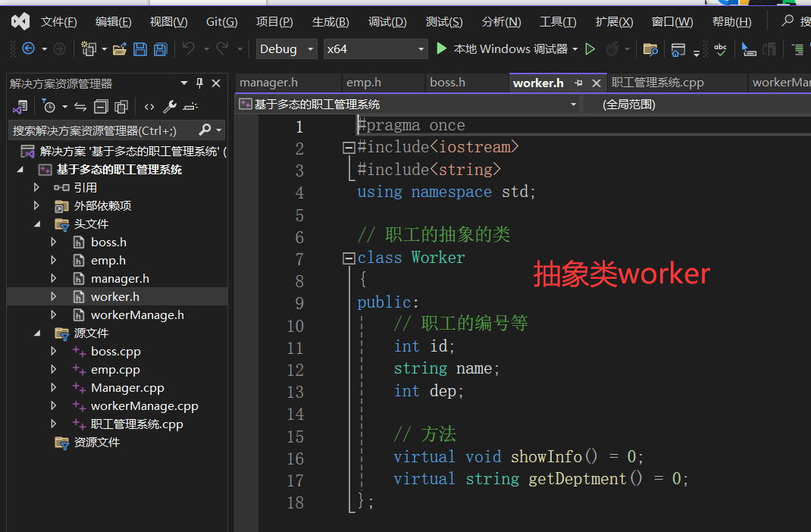
Task: Close the worker.h tab
Action: (x=597, y=83)
